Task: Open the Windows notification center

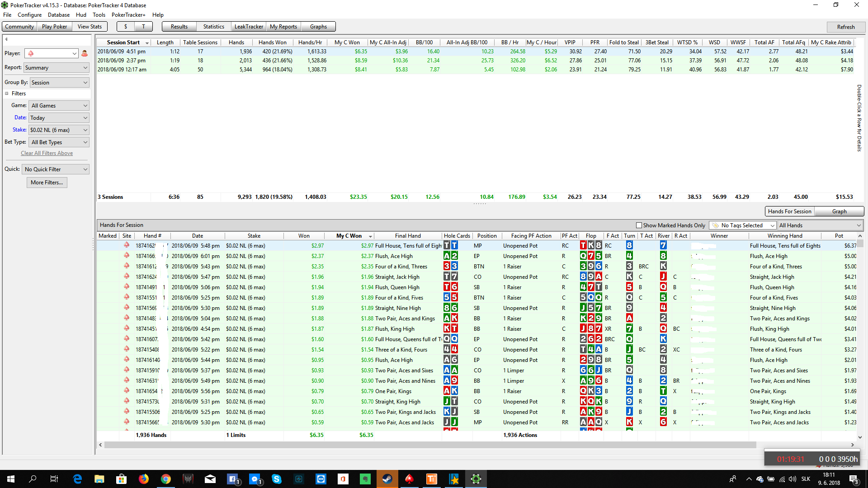Action: click(x=854, y=479)
